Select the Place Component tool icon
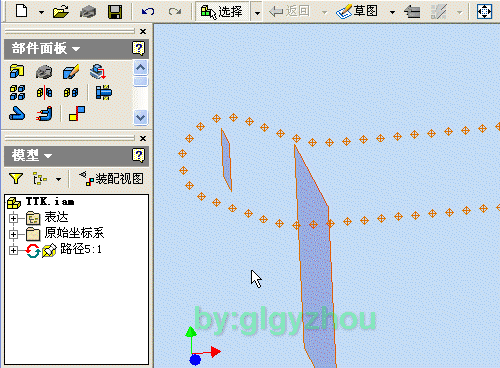Image resolution: width=500 pixels, height=368 pixels. tap(17, 71)
